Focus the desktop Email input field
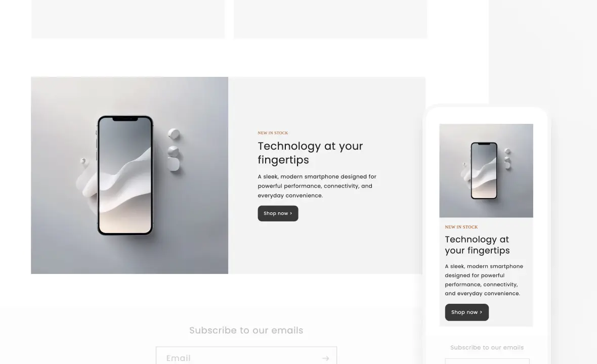Screen dimensions: 597x364 click(x=246, y=355)
